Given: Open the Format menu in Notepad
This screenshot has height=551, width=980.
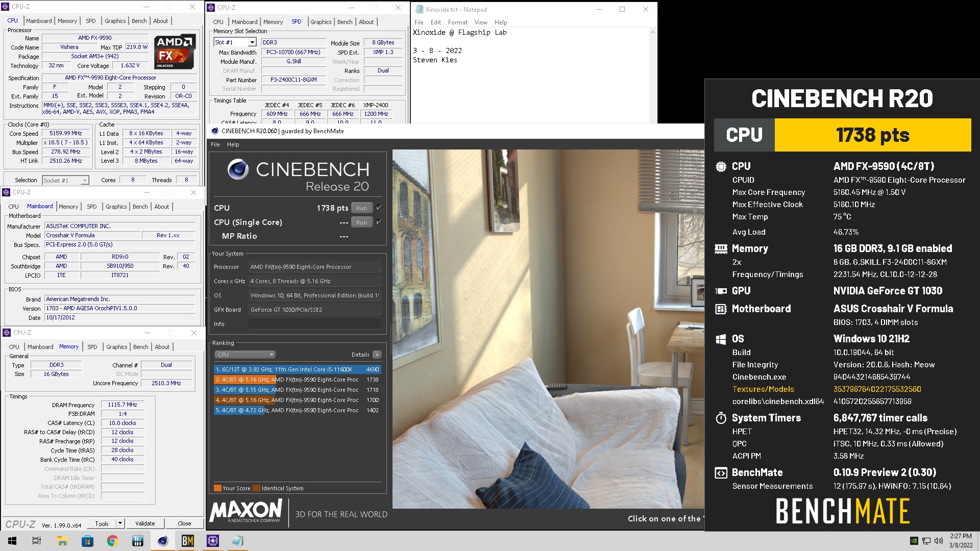Looking at the screenshot, I should pos(457,22).
